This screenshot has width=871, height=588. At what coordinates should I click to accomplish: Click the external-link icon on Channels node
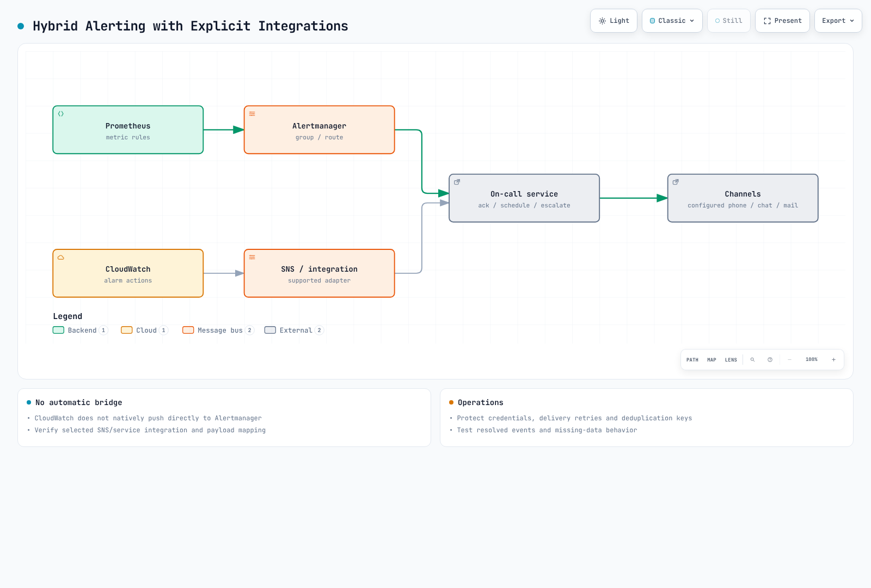tap(676, 182)
